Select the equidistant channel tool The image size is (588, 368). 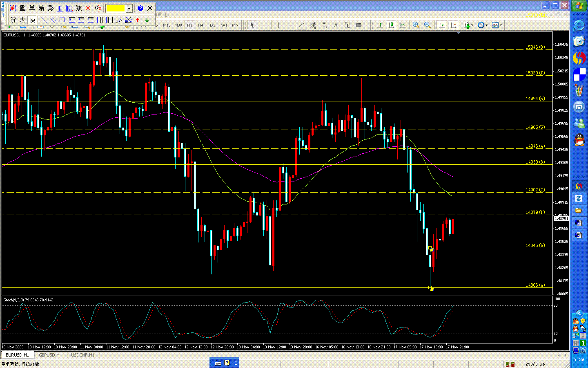click(x=313, y=25)
